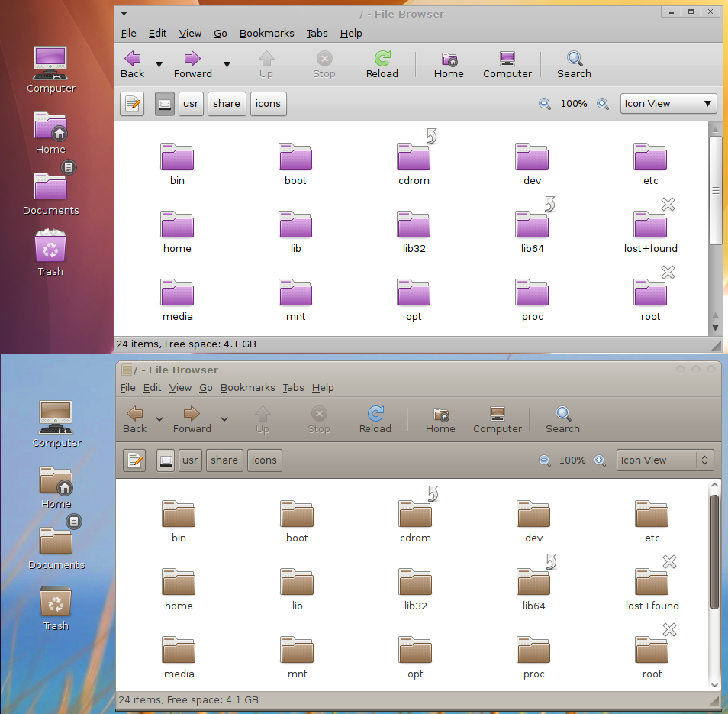Screen dimensions: 728x714
Task: Click blue Reload icon in bottom window
Action: (375, 413)
